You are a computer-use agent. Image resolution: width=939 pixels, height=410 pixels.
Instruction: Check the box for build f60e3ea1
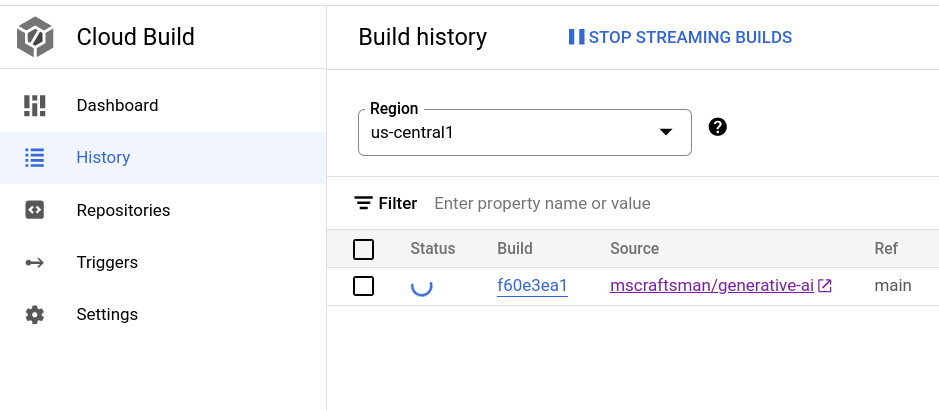(x=364, y=286)
